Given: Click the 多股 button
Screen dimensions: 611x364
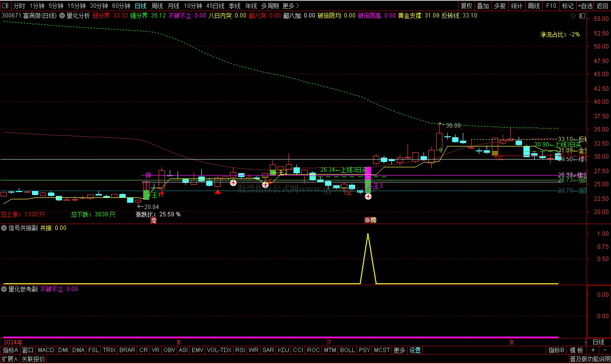Looking at the screenshot, I should (500, 6).
